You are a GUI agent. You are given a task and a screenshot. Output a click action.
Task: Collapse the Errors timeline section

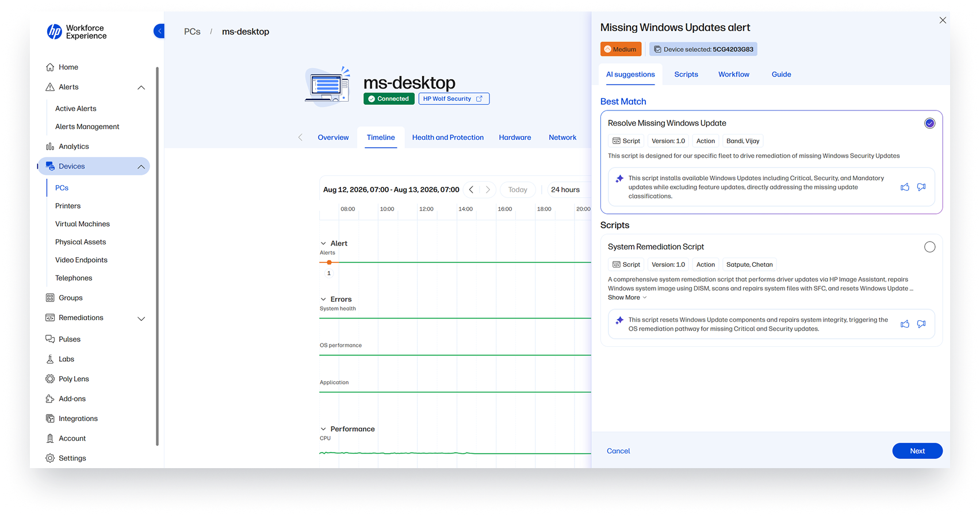click(323, 300)
